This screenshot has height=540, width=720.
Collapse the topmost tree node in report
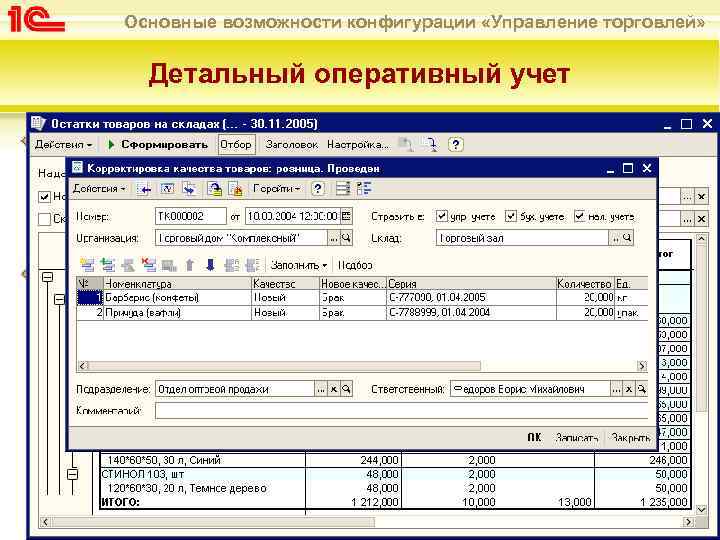click(x=47, y=277)
